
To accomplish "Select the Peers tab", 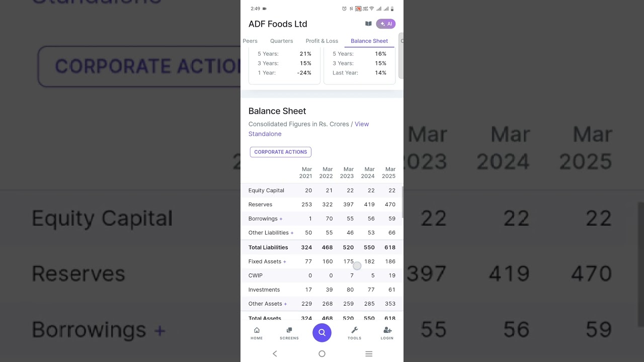I will [x=250, y=41].
